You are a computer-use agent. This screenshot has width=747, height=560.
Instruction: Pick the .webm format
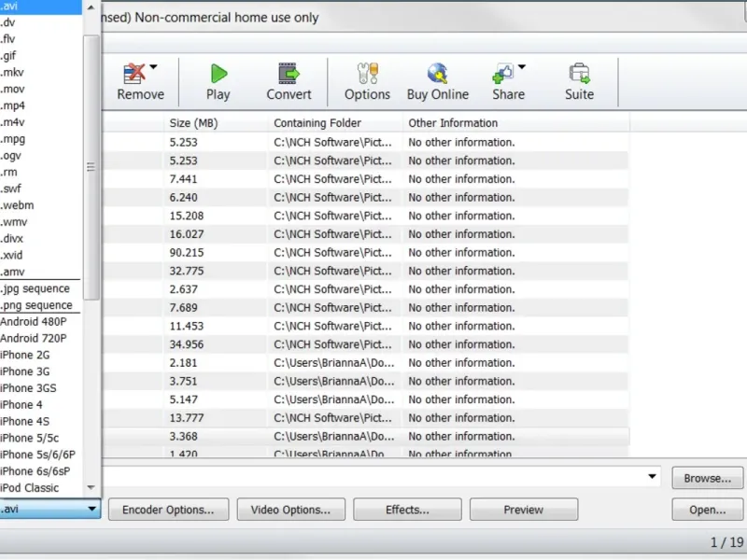[41, 205]
